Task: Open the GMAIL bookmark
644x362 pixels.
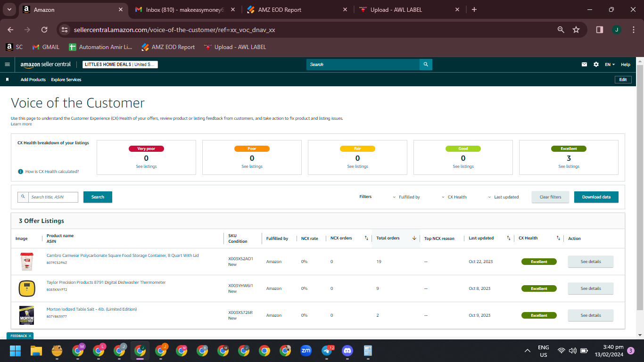Action: pos(46,47)
